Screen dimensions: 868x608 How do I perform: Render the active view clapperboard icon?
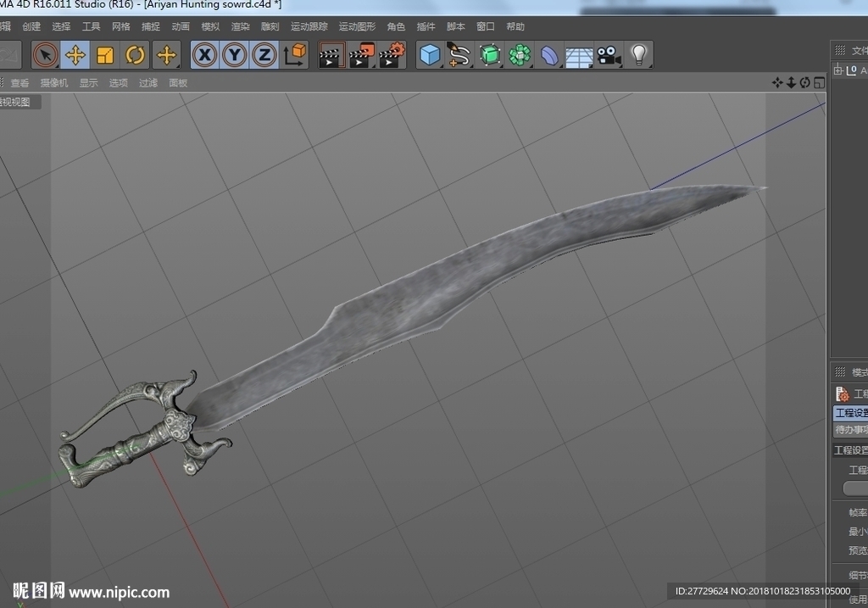tap(331, 55)
